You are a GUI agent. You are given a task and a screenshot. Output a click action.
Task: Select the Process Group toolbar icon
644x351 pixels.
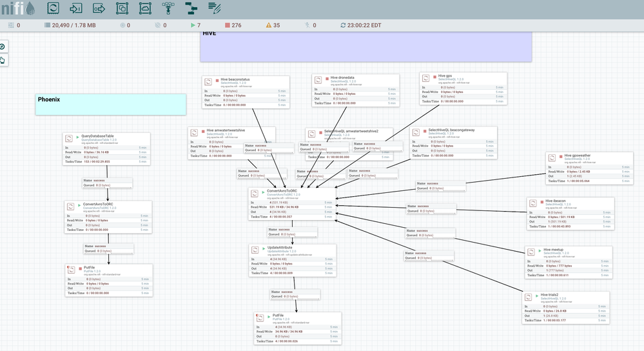(122, 8)
